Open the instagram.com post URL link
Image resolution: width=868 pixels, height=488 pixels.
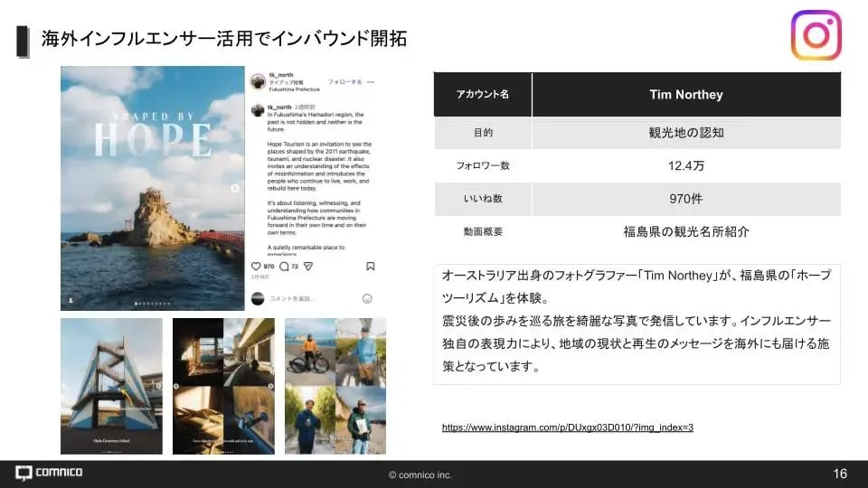pos(568,427)
